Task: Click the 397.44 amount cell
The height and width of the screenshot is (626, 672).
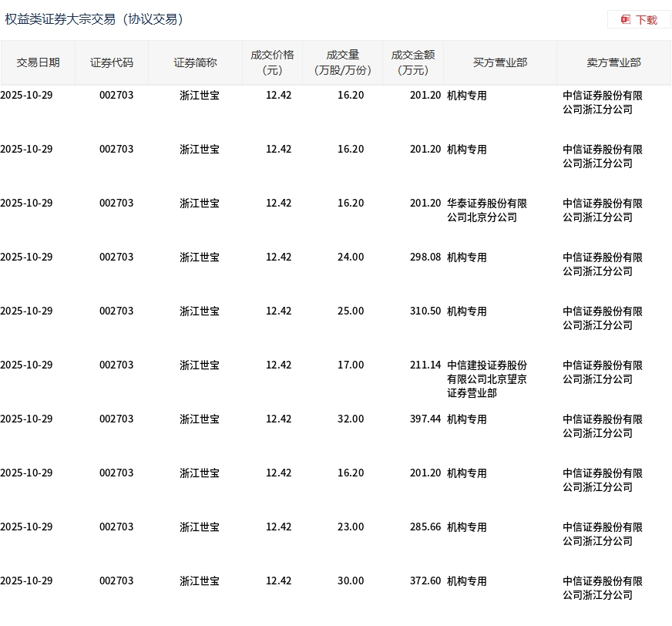Action: pos(425,419)
